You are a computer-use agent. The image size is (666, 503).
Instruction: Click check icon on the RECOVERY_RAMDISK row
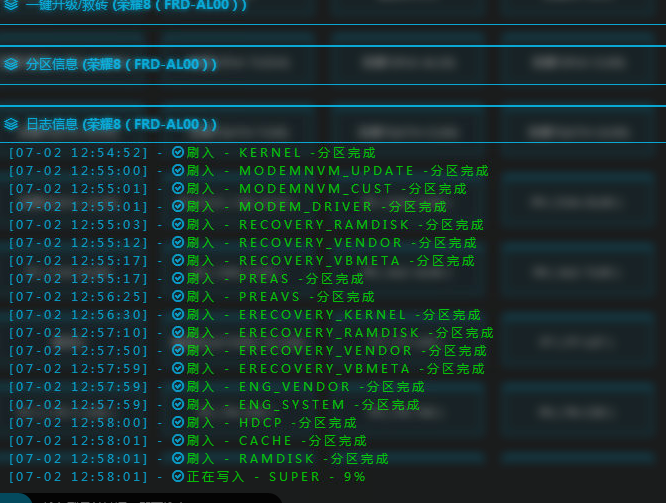pyautogui.click(x=178, y=224)
